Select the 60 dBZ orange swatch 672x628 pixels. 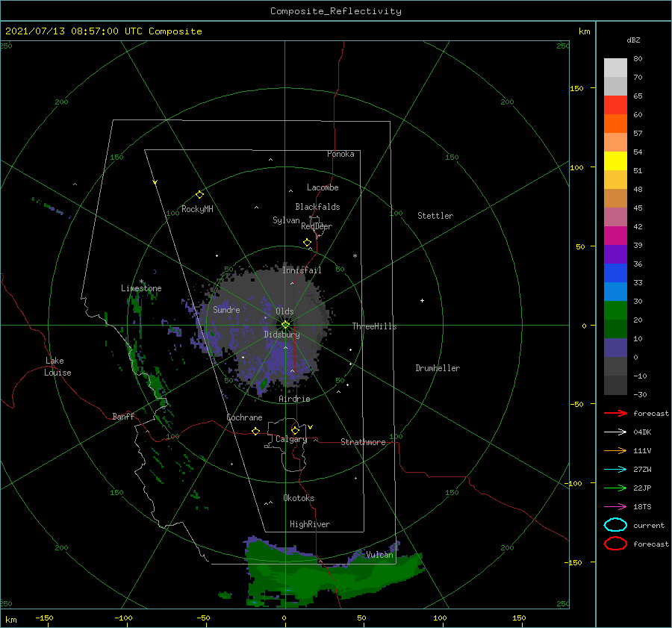[615, 124]
